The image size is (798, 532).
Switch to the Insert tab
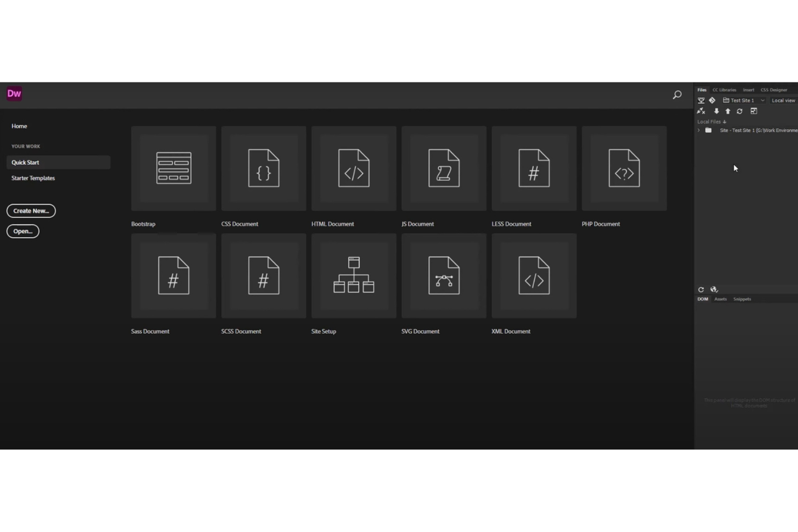[748, 90]
